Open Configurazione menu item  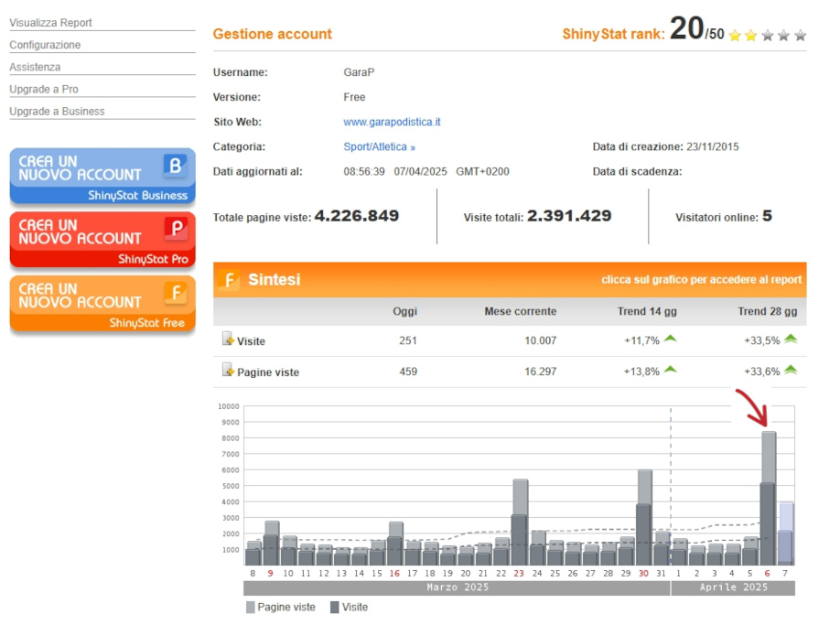click(45, 45)
